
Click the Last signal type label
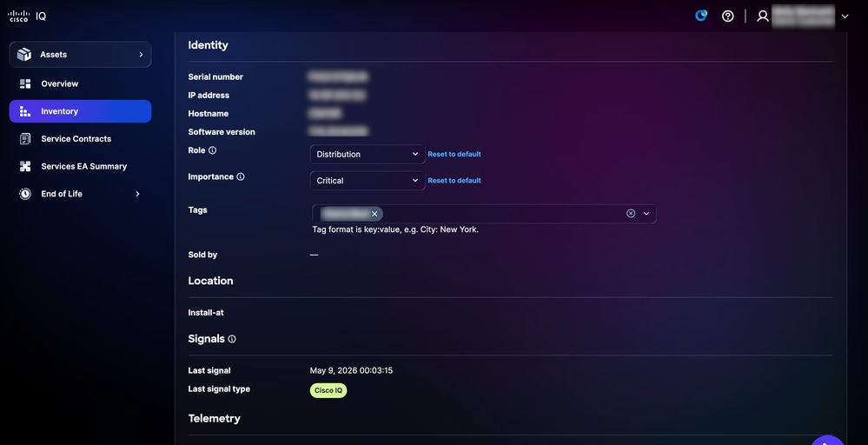[x=219, y=389]
